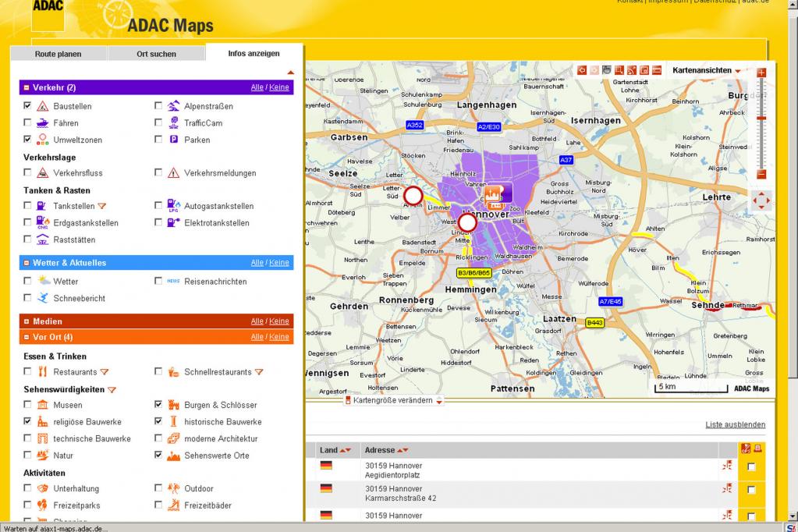Uncheck the Baustellen checkbox
798x532 pixels.
[27, 105]
